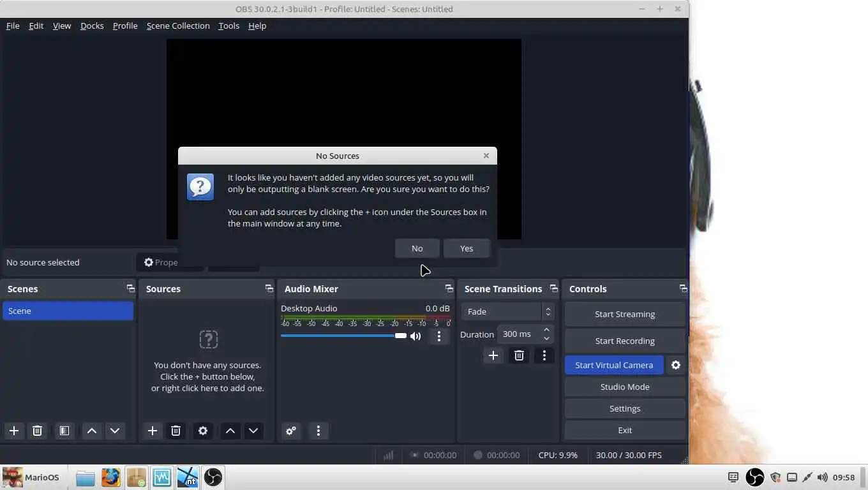This screenshot has width=868, height=490.
Task: Open the Scene Collection menu
Action: point(178,26)
